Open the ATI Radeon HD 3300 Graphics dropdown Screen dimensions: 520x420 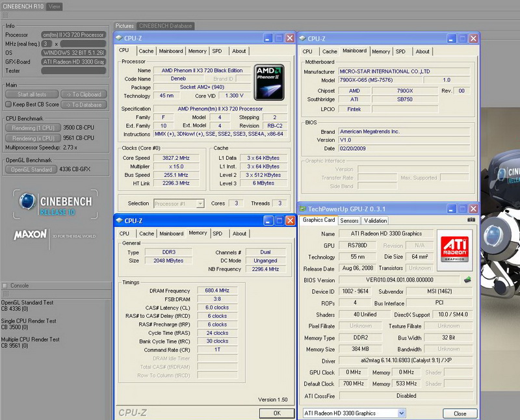(x=354, y=413)
